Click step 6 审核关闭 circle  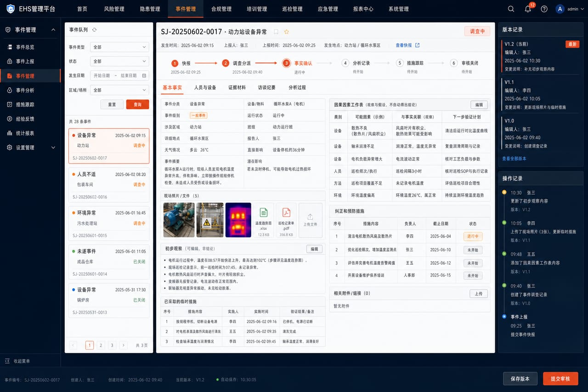pos(454,63)
